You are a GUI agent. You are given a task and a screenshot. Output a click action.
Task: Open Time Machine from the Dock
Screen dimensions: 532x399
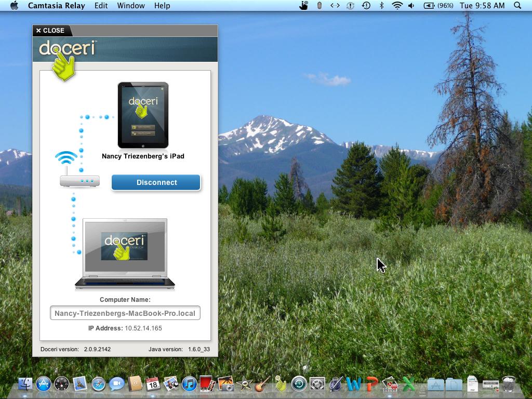pyautogui.click(x=299, y=384)
